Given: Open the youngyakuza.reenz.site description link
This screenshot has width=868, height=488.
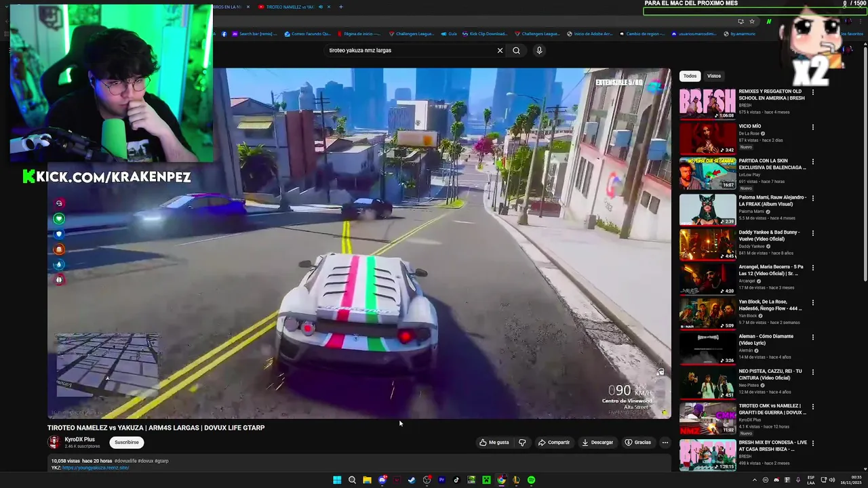Looking at the screenshot, I should click(96, 468).
